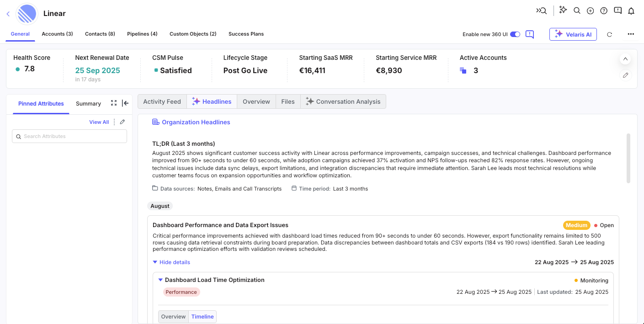Click the plus circle add icon

590,11
